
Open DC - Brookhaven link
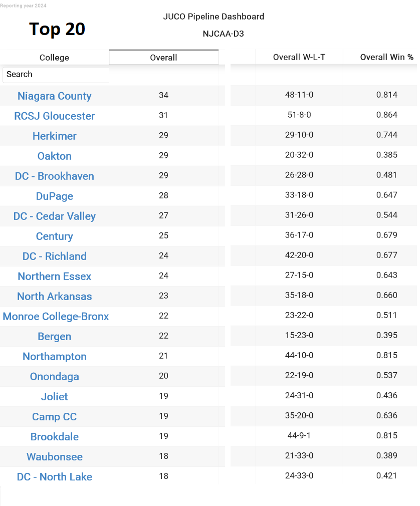coord(54,176)
